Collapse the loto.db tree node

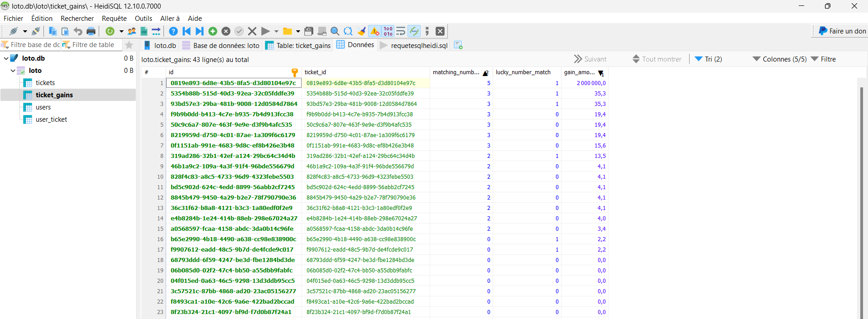pos(6,58)
